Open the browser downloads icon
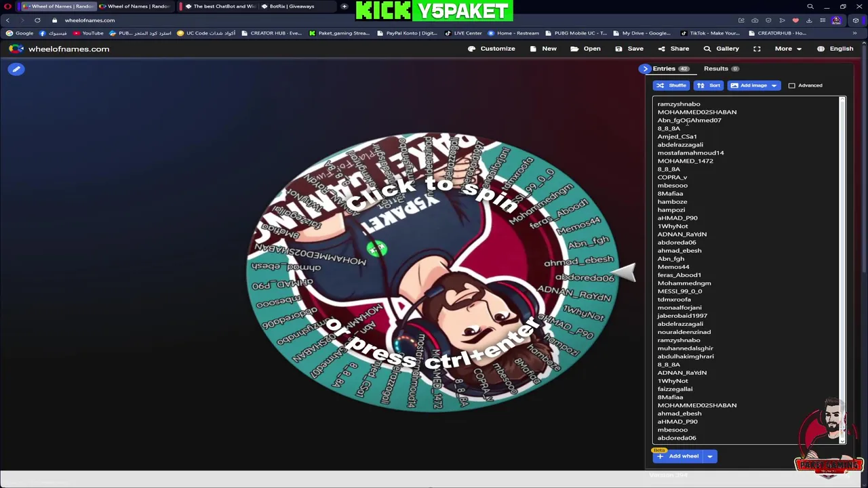 coord(809,20)
